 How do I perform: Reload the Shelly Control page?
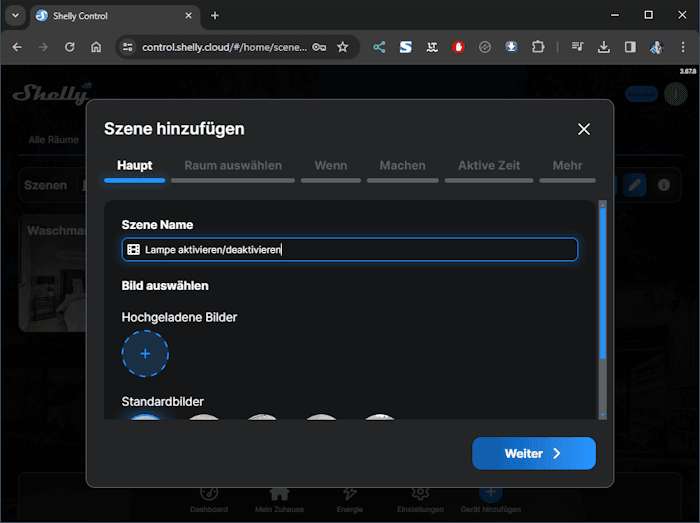click(70, 47)
